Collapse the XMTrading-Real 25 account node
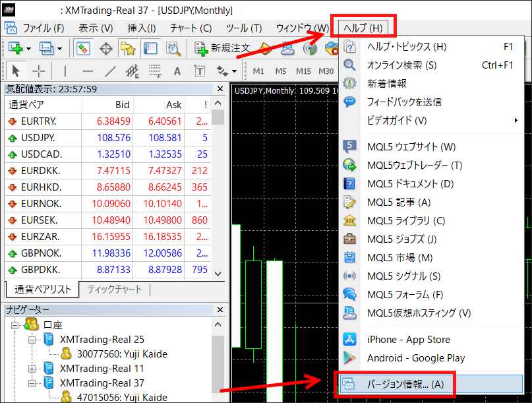Image resolution: width=532 pixels, height=403 pixels. tap(32, 340)
